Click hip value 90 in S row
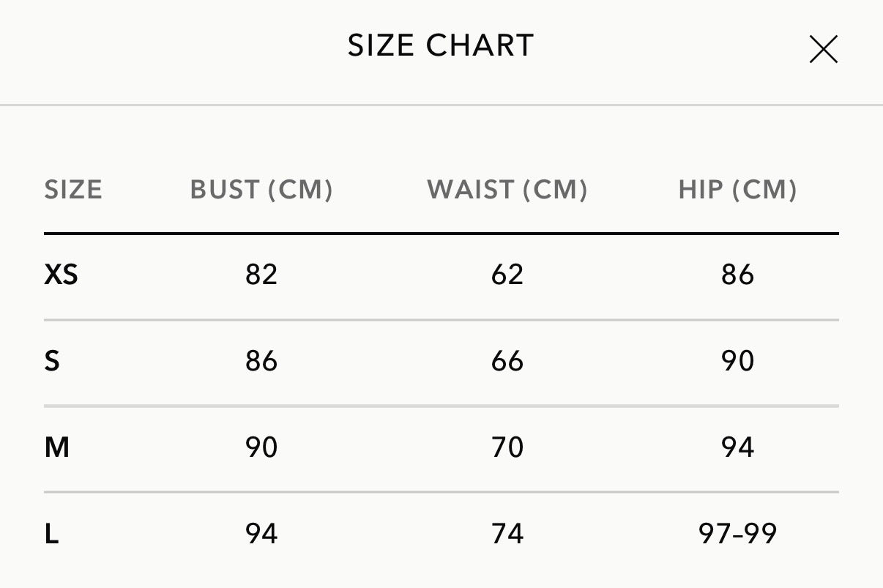This screenshot has height=588, width=883. 737,361
